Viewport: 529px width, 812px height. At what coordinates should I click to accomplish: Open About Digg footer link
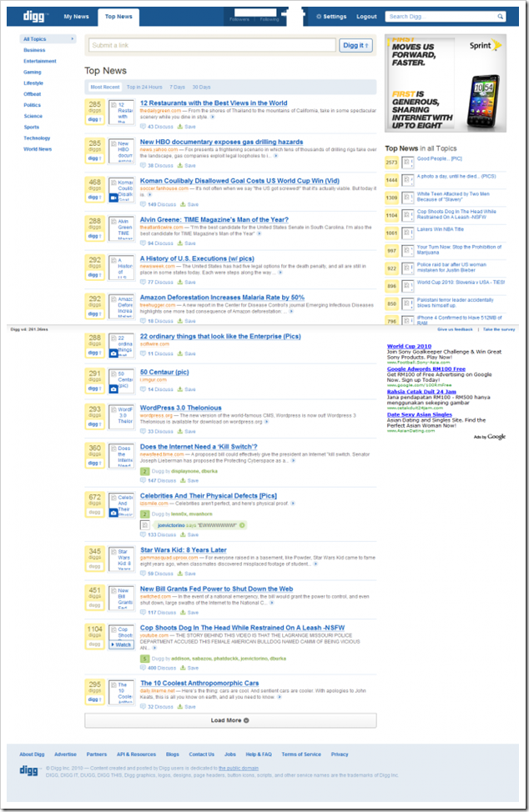[x=32, y=754]
